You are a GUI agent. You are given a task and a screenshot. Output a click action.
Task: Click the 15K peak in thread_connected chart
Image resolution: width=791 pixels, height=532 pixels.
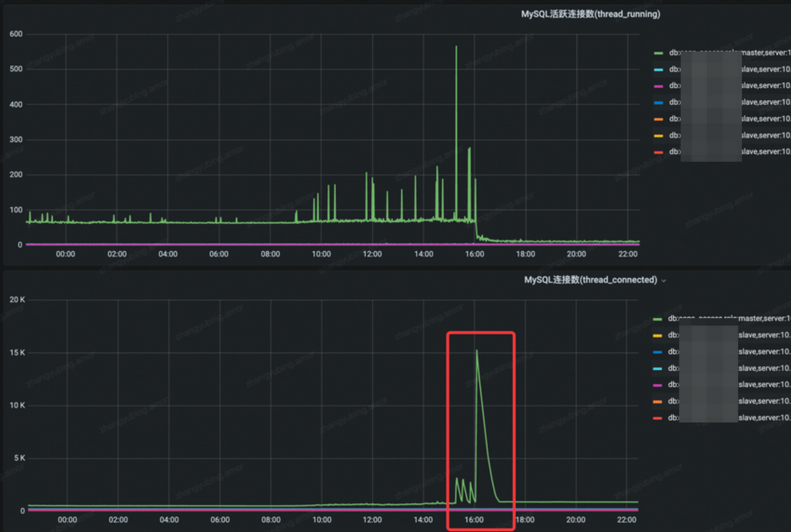click(x=477, y=351)
